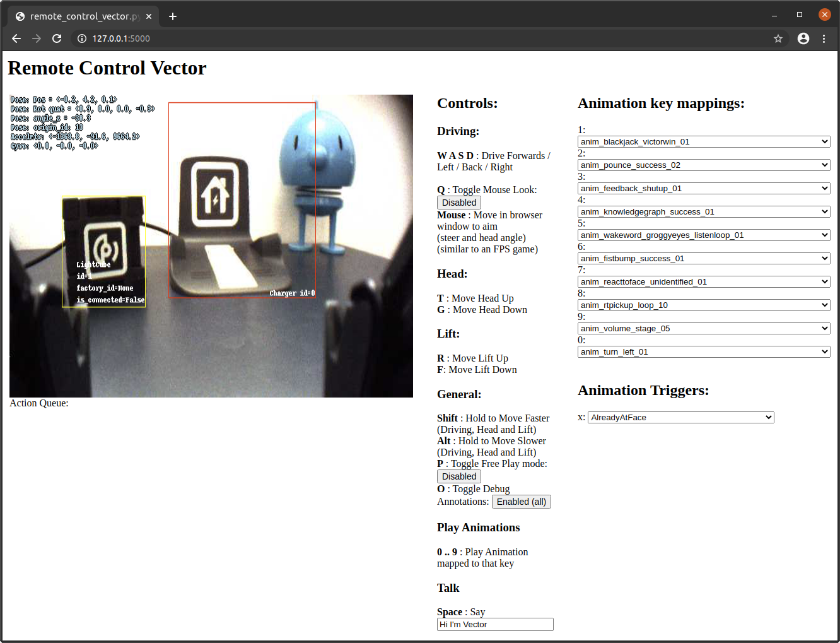Open dropdown 7 anim_reacttoface_unidentified_01
Image resolution: width=840 pixels, height=643 pixels.
(x=704, y=282)
